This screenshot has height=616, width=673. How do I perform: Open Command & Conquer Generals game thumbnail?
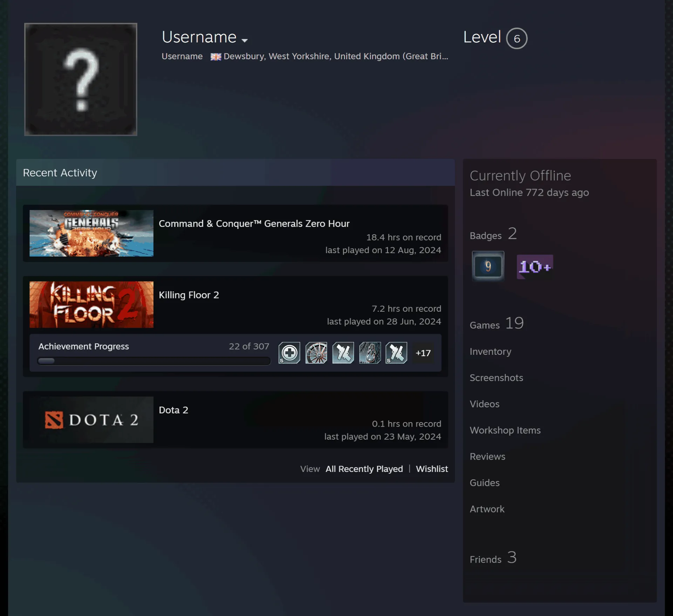91,233
